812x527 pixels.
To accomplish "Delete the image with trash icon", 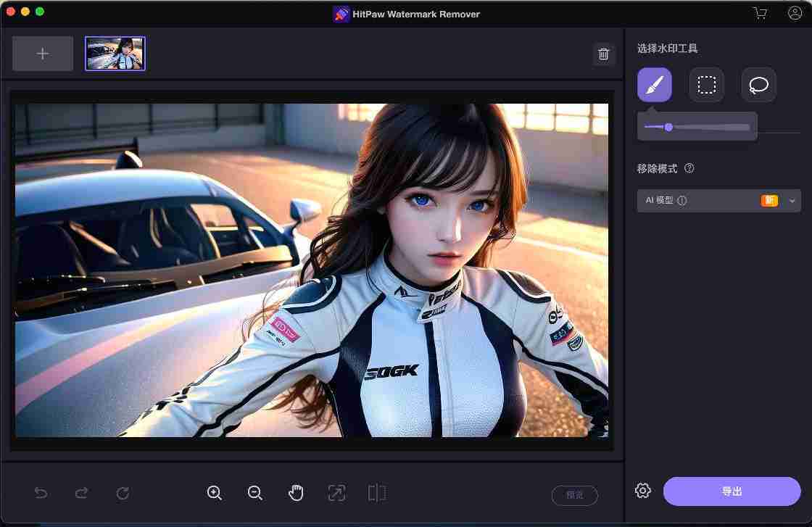I will 603,54.
